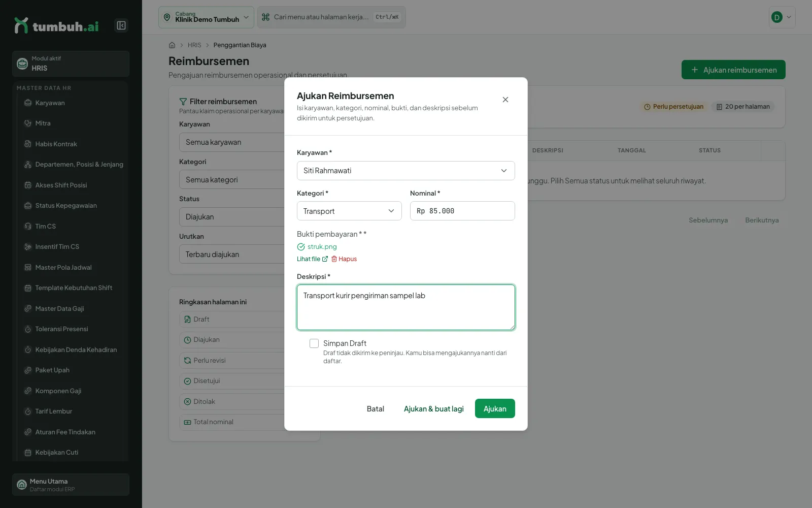The image size is (812, 508).
Task: Click the tumbuh.ai logo
Action: point(56,26)
